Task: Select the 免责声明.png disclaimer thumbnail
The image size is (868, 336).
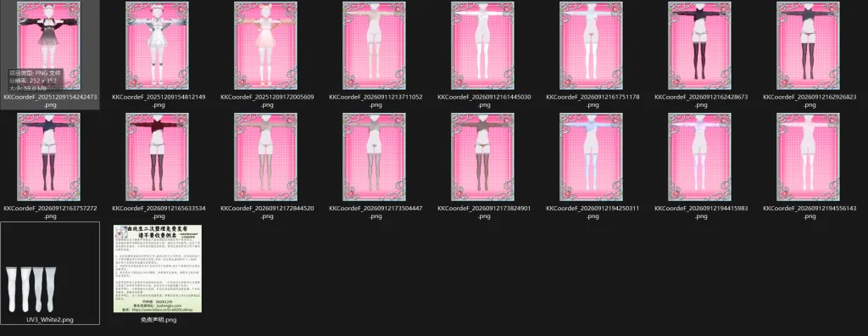Action: pos(158,268)
